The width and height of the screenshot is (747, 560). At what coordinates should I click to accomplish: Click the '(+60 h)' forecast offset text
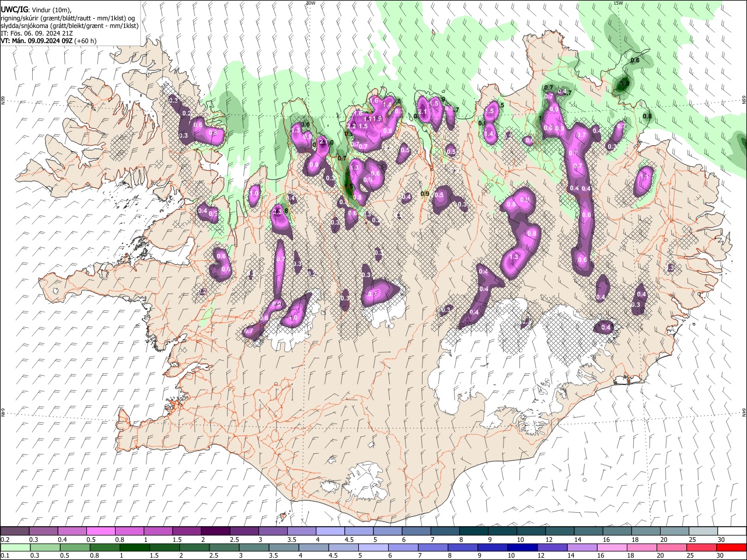(x=85, y=41)
